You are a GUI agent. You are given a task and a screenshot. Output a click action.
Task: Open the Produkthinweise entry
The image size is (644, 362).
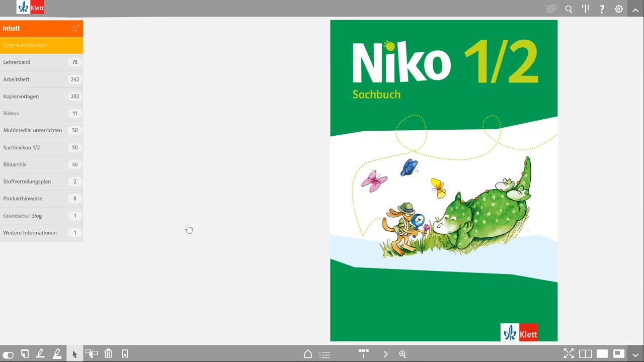click(41, 199)
